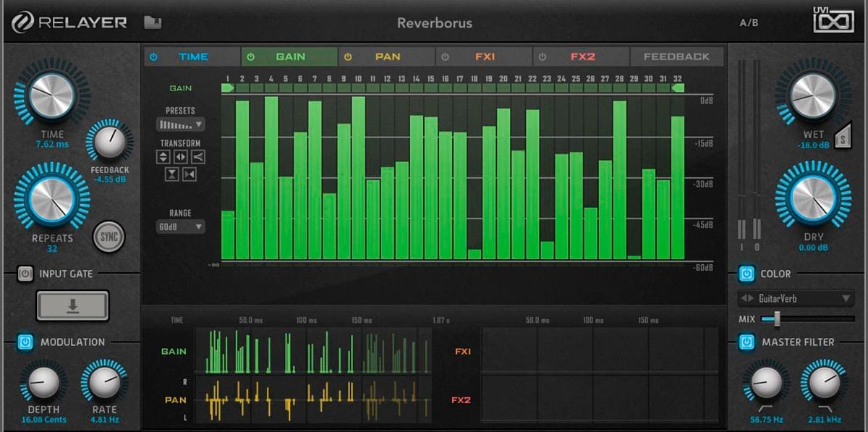Click the Relayer logo
The image size is (868, 432).
(69, 22)
